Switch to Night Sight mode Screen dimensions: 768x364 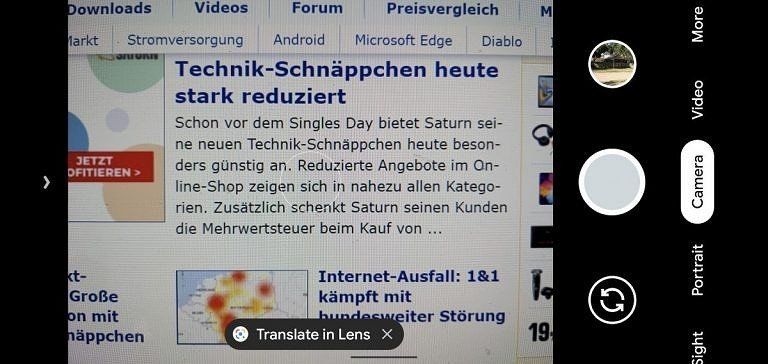(x=697, y=349)
